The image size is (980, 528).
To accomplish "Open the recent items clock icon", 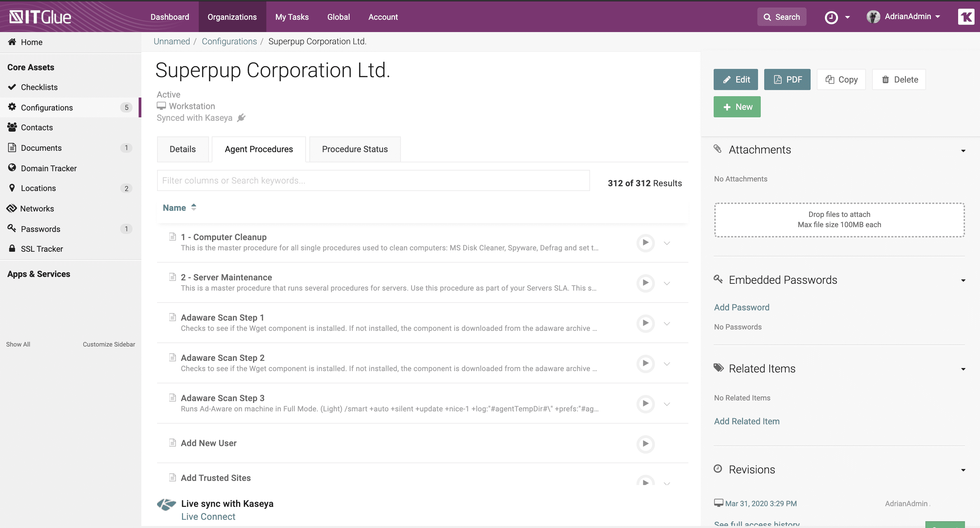I will click(x=831, y=17).
